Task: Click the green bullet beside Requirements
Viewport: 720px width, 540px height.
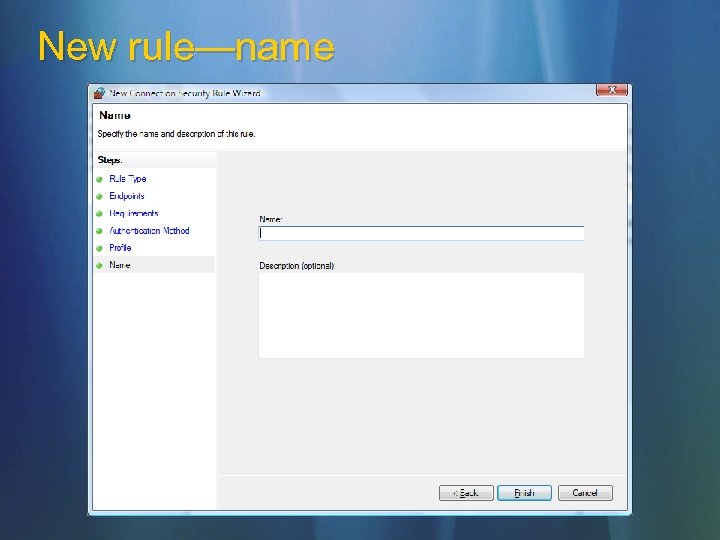Action: click(x=99, y=214)
